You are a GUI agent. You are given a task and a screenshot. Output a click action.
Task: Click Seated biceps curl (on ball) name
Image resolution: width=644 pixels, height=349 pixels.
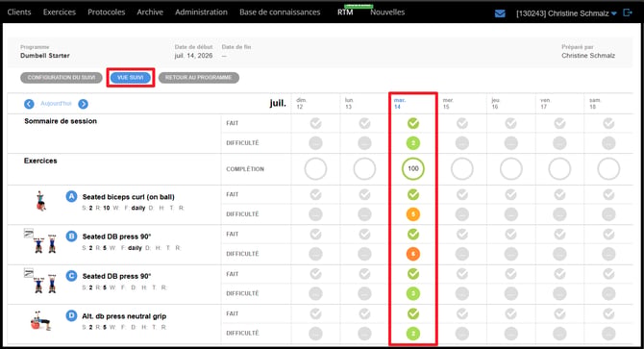tap(128, 197)
